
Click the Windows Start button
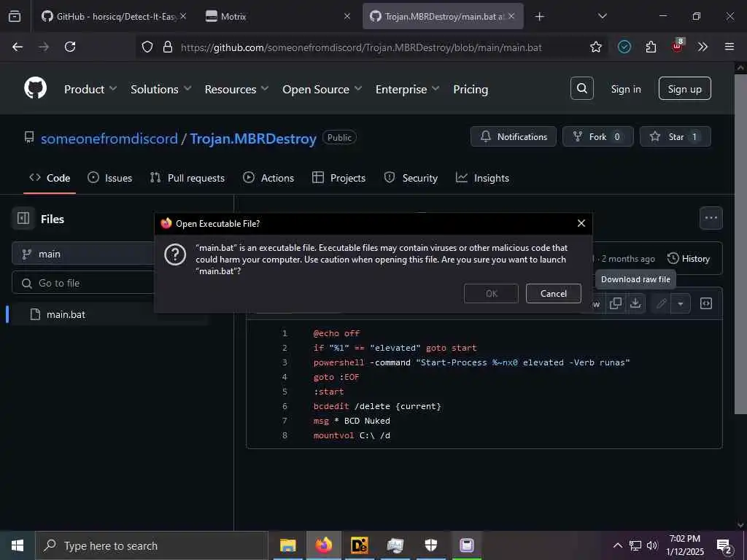18,545
